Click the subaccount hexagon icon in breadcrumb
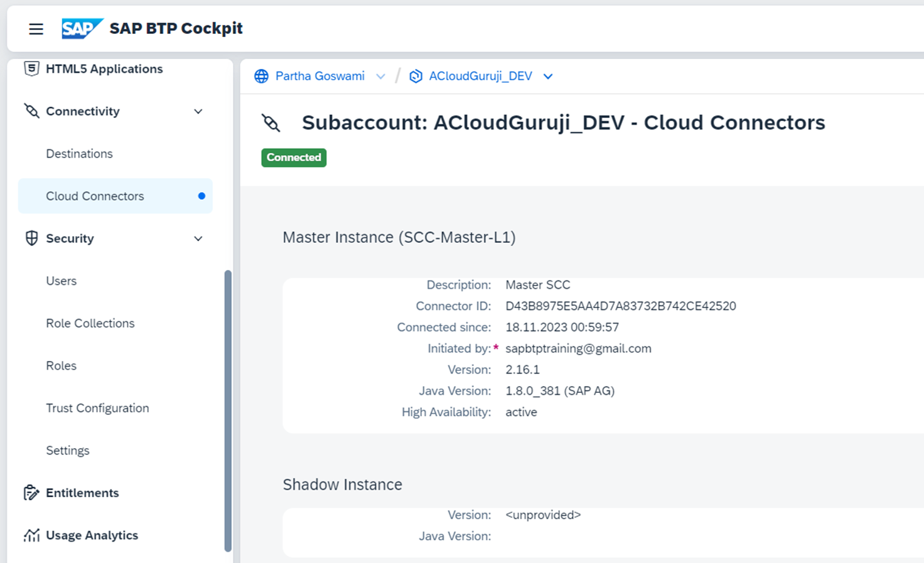The width and height of the screenshot is (924, 563). [416, 77]
